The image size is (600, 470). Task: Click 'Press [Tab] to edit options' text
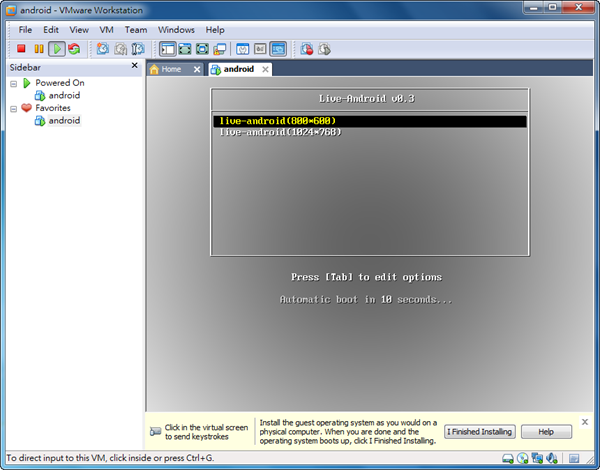pyautogui.click(x=366, y=277)
